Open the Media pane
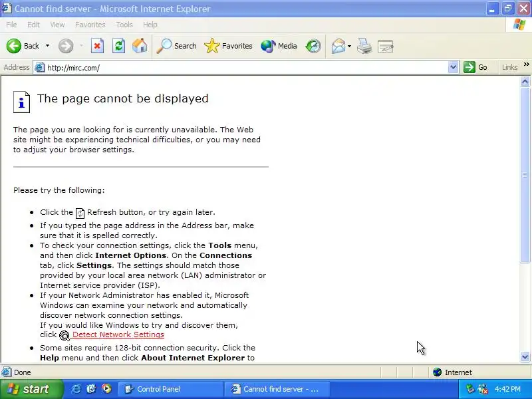The height and width of the screenshot is (399, 532). [279, 46]
